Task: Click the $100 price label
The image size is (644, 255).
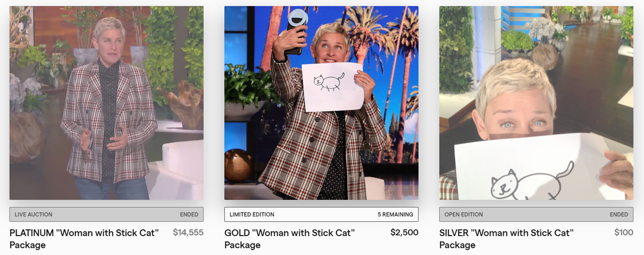Action: click(x=624, y=232)
